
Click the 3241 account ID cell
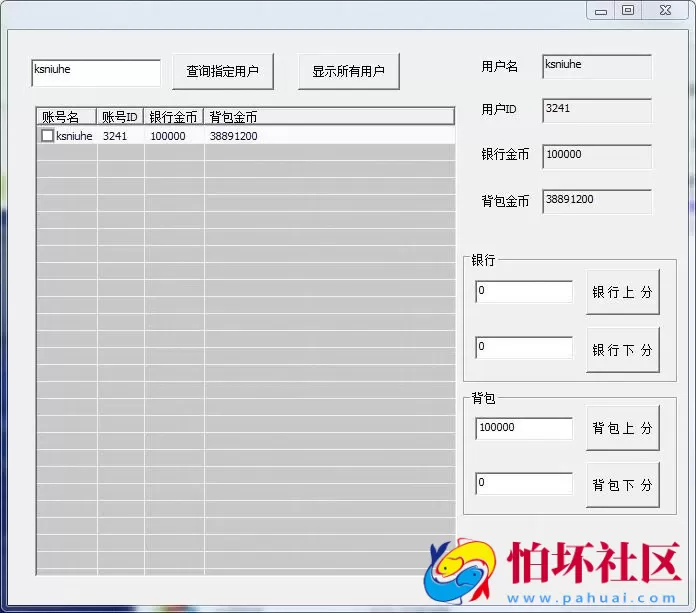tap(115, 136)
